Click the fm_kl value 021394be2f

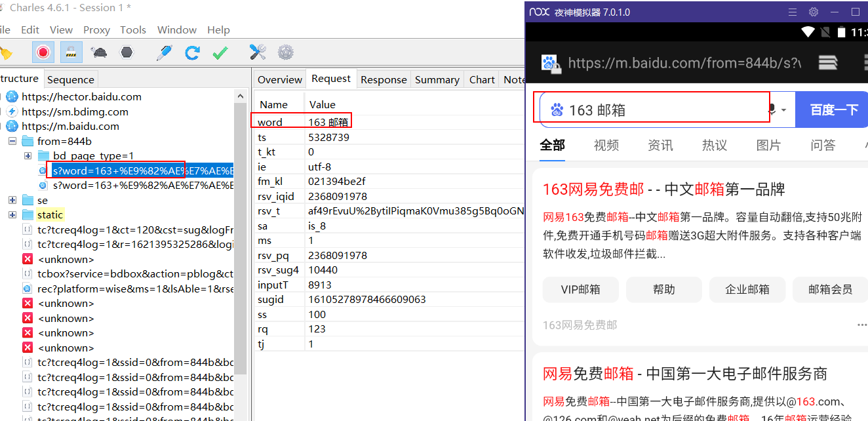tap(336, 181)
